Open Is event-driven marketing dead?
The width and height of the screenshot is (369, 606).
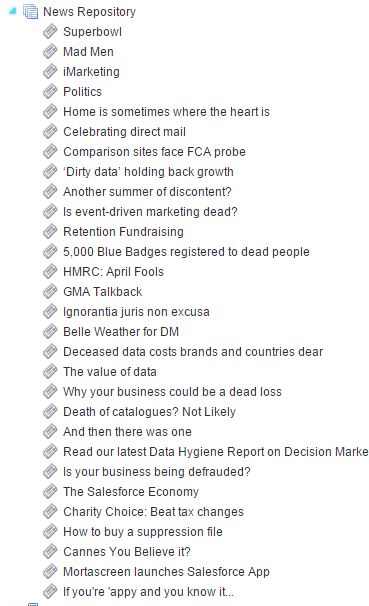click(150, 212)
